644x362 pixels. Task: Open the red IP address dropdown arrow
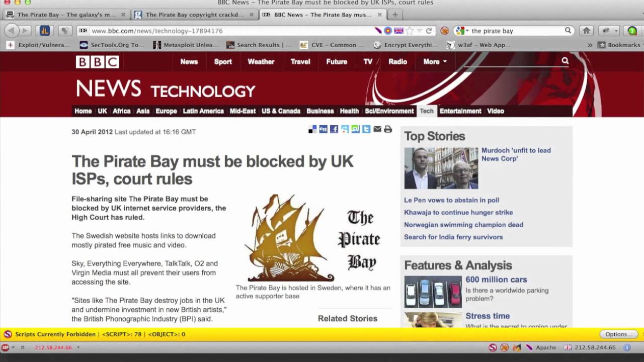click(78, 347)
